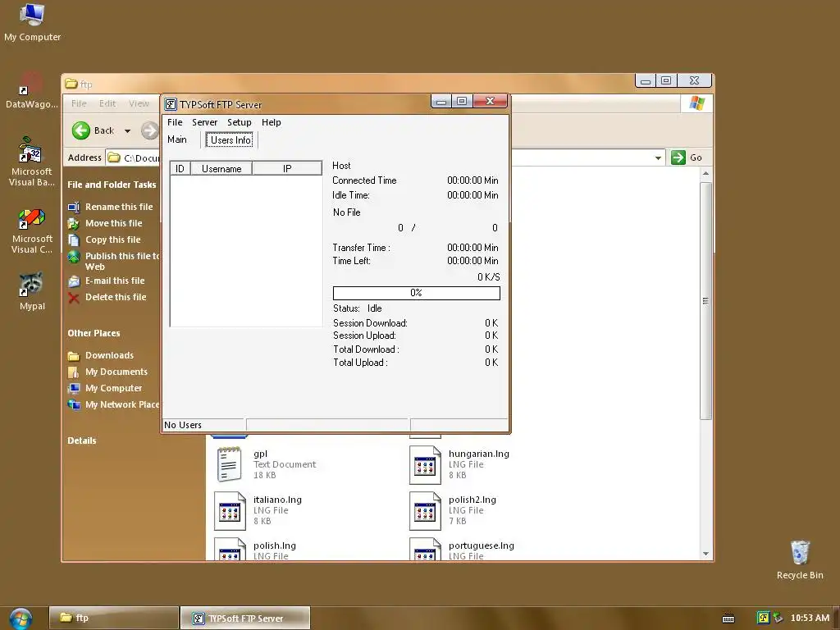Image resolution: width=840 pixels, height=630 pixels.
Task: Open the Help menu in TYPSoft
Action: point(271,122)
